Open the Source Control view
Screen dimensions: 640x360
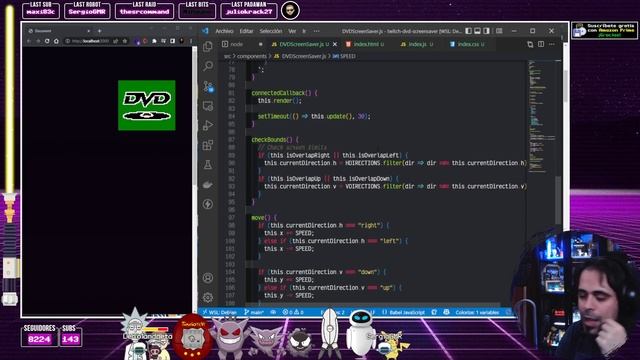click(x=208, y=86)
